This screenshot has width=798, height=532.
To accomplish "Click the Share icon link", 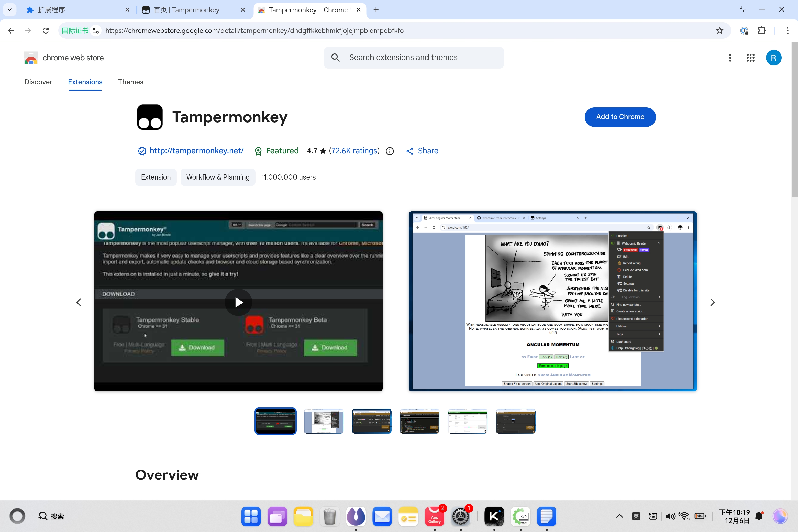I will click(422, 151).
